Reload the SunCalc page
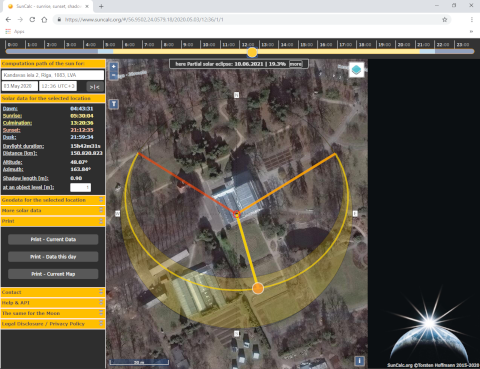This screenshot has width=480, height=369. tap(32, 20)
